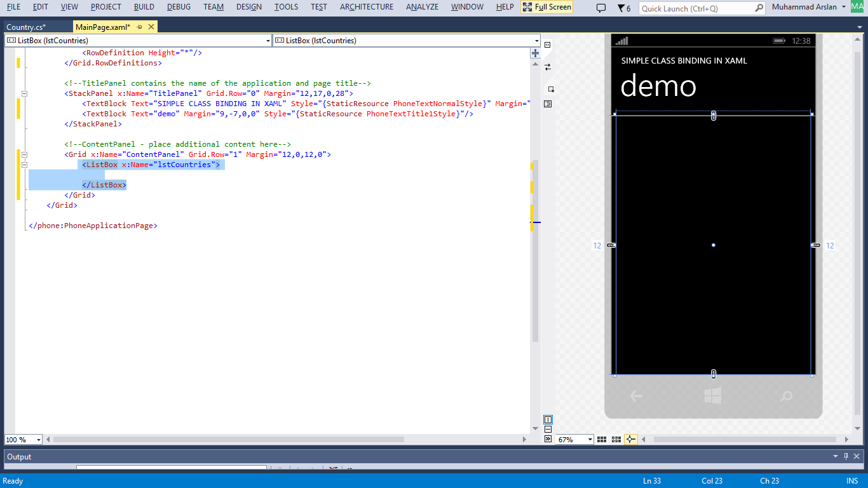The image size is (868, 488).
Task: Collapse the StackPanel TitlePanel code block
Action: pos(24,93)
